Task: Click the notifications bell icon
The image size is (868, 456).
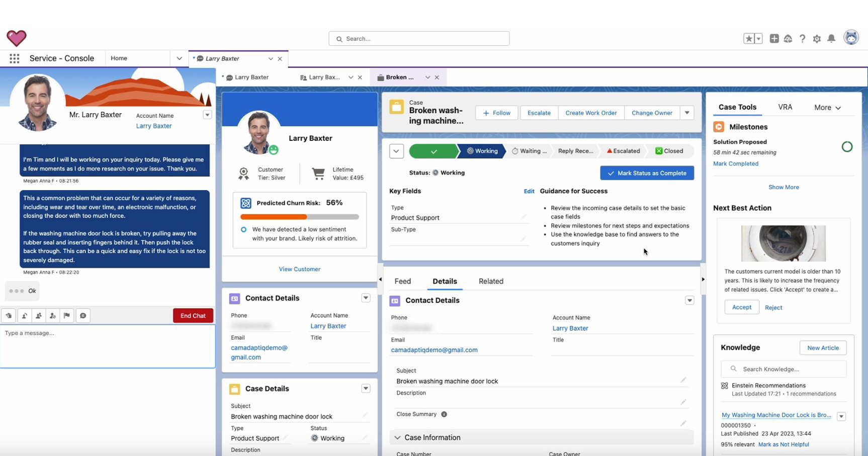Action: click(x=831, y=39)
